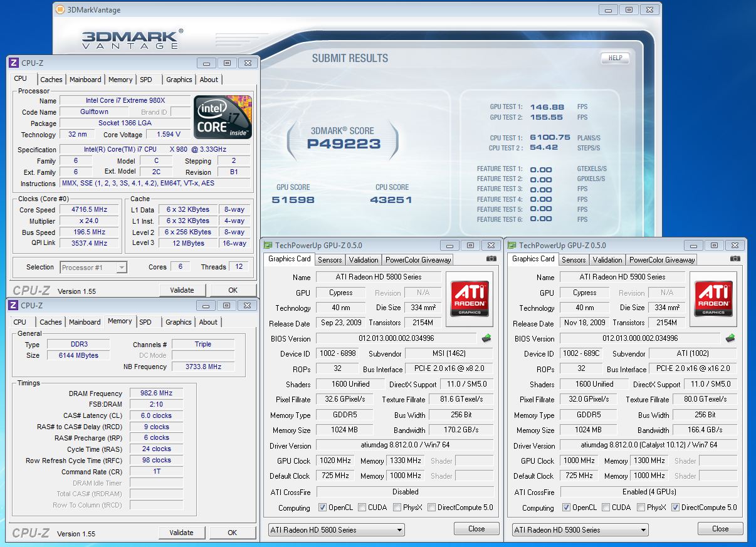Toggle DirectCompute 5.0 checkbox in HD 5900 GPU-Z

tap(675, 507)
